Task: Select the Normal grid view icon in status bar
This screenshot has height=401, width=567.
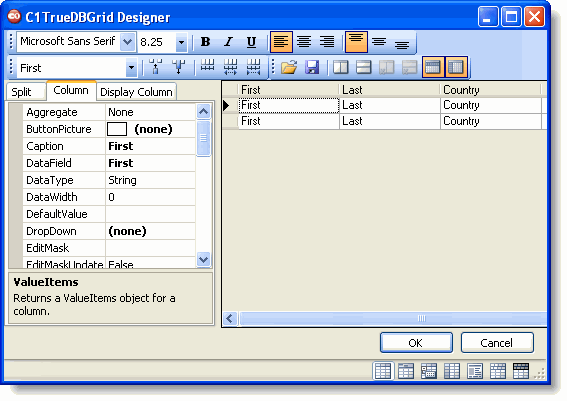Action: click(383, 371)
